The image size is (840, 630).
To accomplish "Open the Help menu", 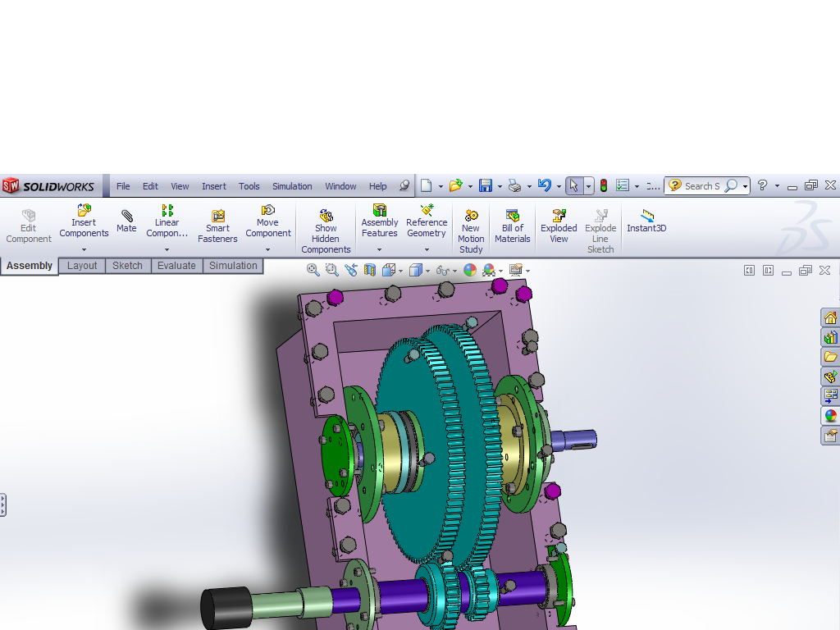I will (377, 186).
